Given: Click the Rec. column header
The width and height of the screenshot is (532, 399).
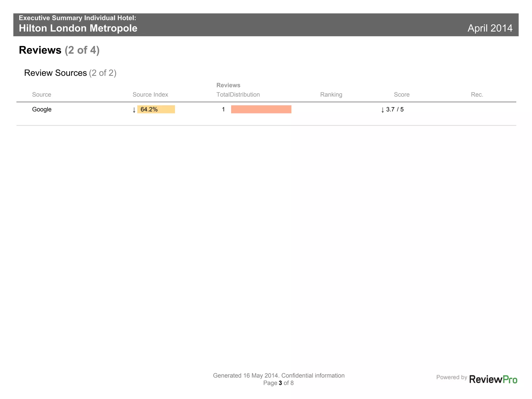Looking at the screenshot, I should click(477, 95).
